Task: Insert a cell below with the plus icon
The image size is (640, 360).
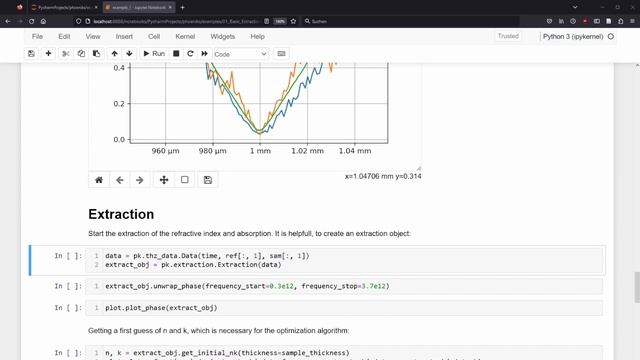Action: (x=49, y=54)
